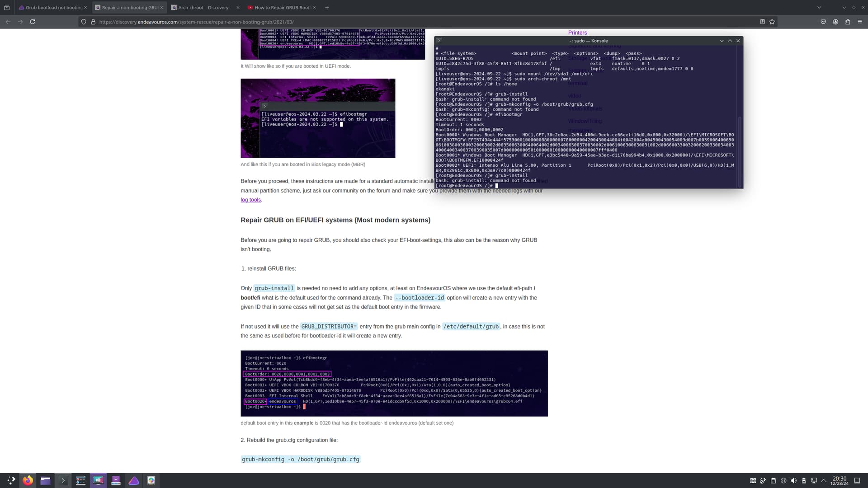Open the network connections tray icon

coord(814,481)
